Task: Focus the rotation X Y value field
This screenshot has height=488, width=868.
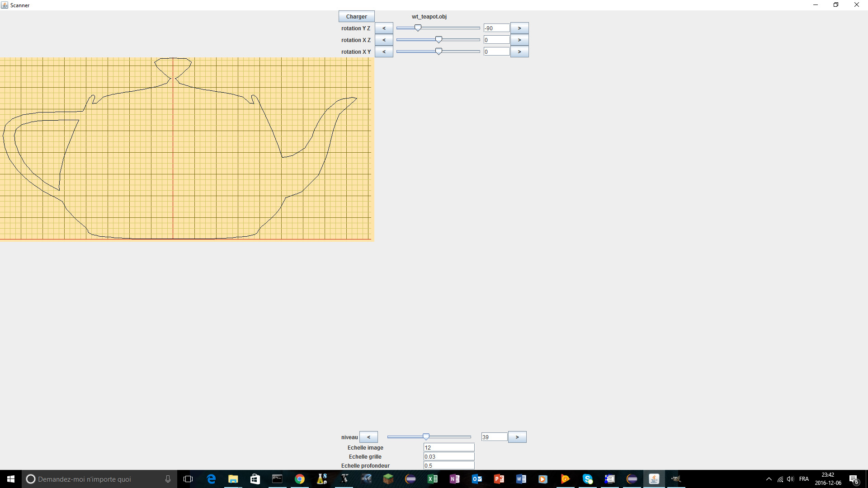Action: [496, 52]
